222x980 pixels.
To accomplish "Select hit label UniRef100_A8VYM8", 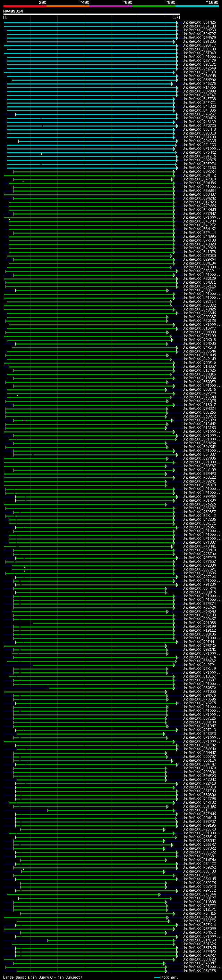I will 199,76.
